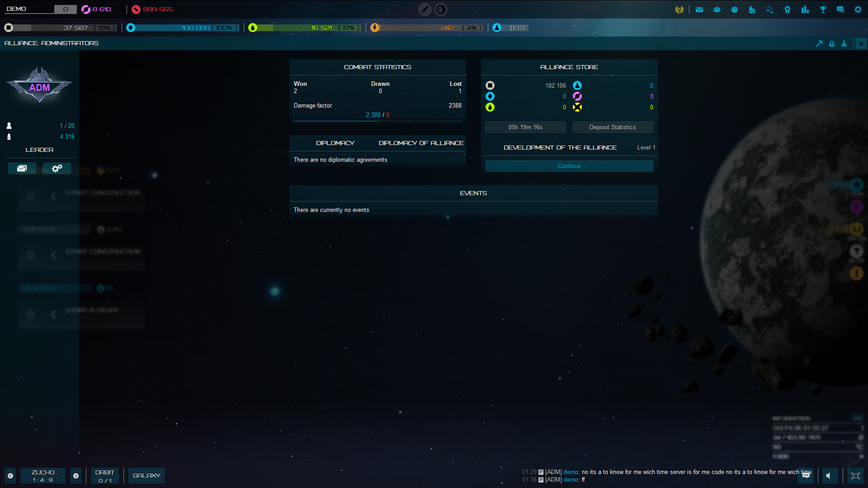Click the metal icon in Alliance Store
Image resolution: width=868 pixels, height=488 pixels.
coord(490,85)
